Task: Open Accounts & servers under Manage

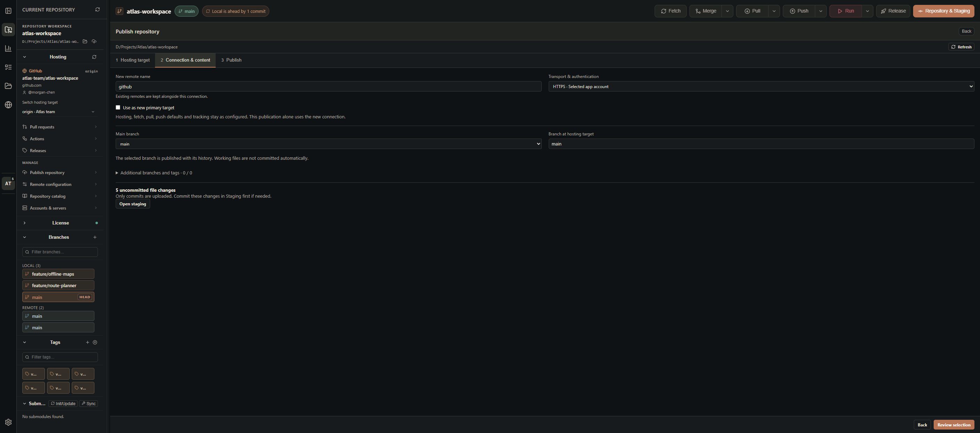Action: point(60,208)
